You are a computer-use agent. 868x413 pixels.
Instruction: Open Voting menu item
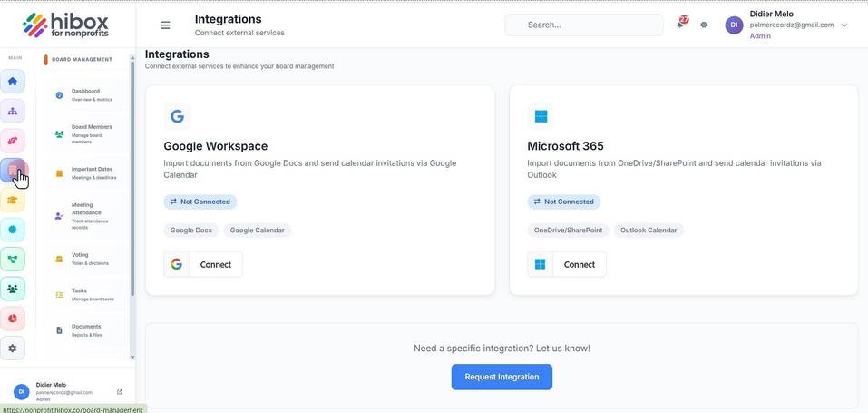pyautogui.click(x=84, y=259)
